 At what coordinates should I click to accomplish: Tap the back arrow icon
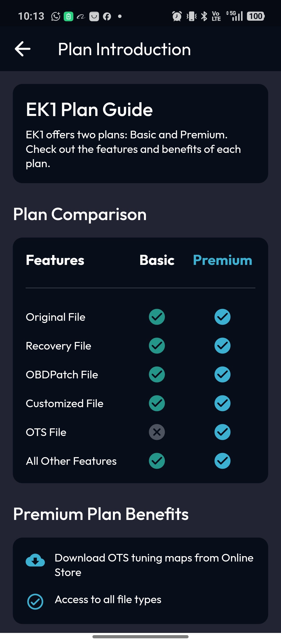click(x=23, y=49)
